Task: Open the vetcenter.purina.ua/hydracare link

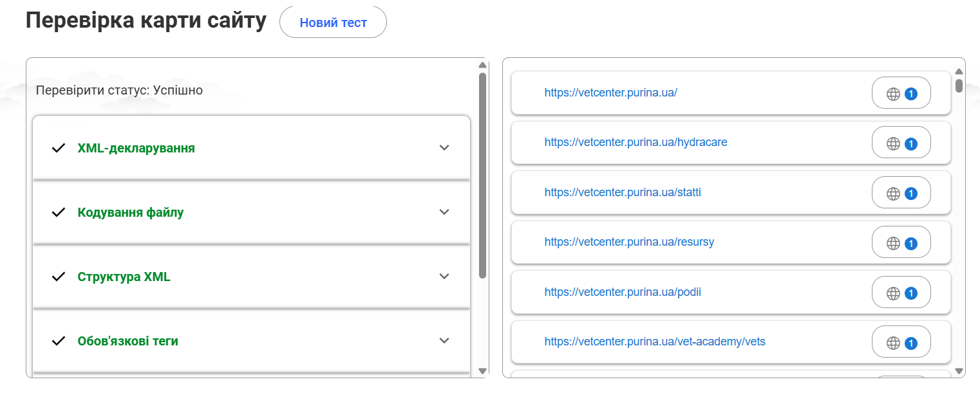Action: click(x=636, y=142)
